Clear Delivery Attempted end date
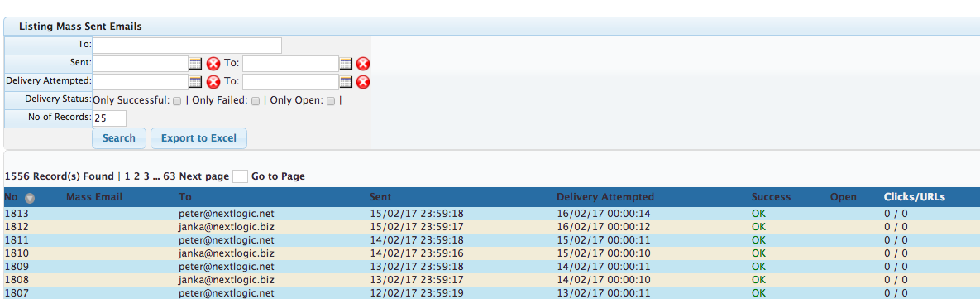This screenshot has width=980, height=299. point(363,82)
